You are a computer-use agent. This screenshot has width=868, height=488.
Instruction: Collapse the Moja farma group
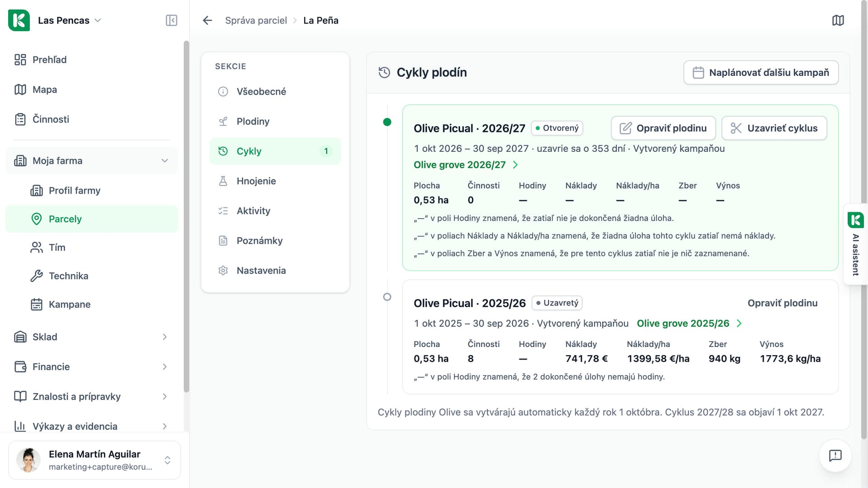92,160
